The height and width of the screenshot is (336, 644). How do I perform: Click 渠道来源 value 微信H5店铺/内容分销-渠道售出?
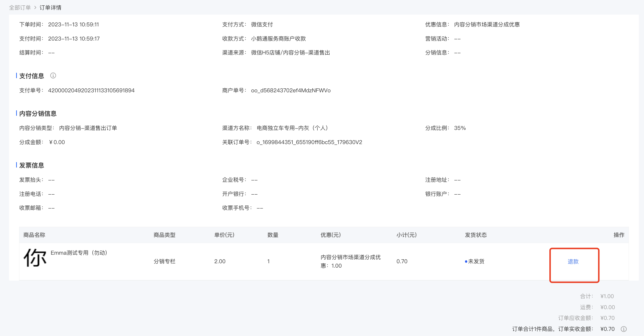[290, 53]
